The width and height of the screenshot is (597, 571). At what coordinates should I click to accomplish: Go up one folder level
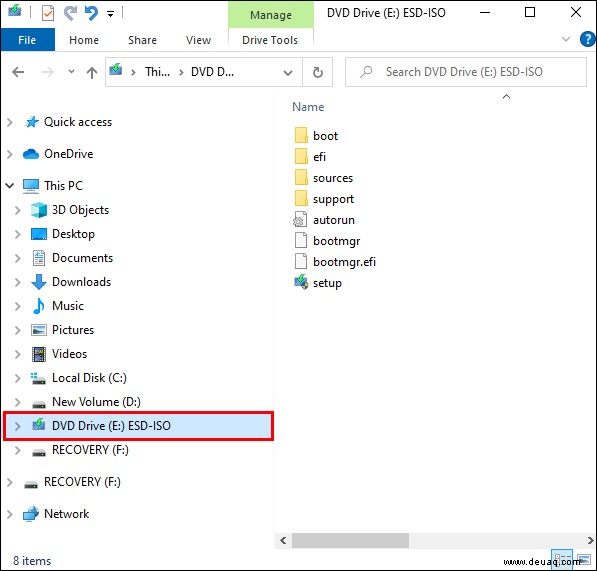(92, 72)
